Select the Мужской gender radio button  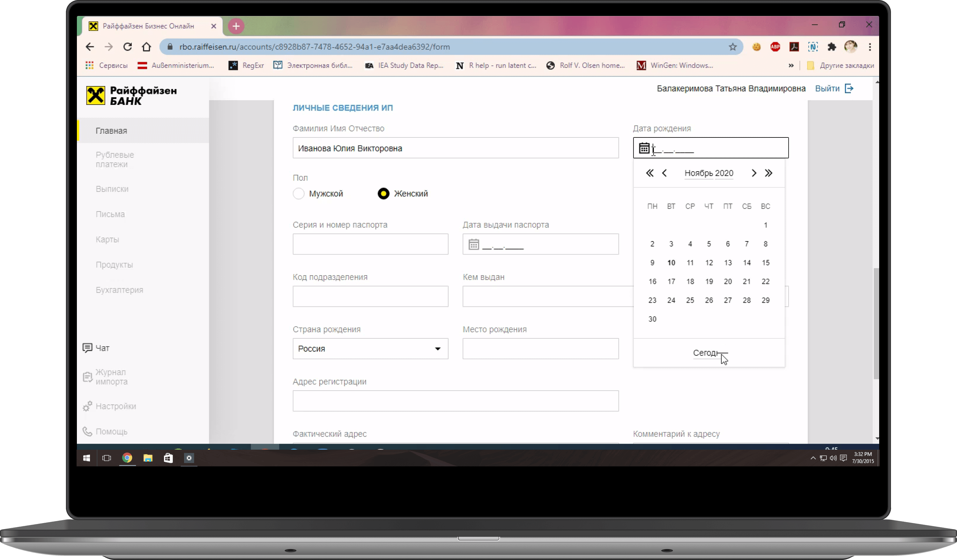[x=299, y=194]
